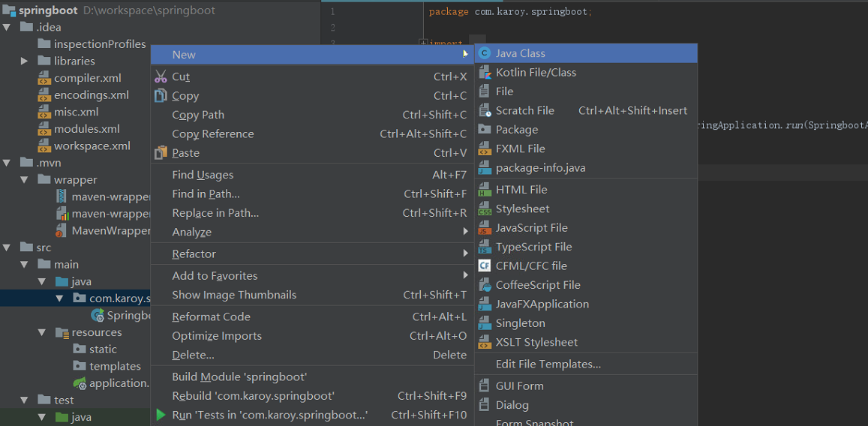Select Build Module 'springboot' entry

(312, 377)
